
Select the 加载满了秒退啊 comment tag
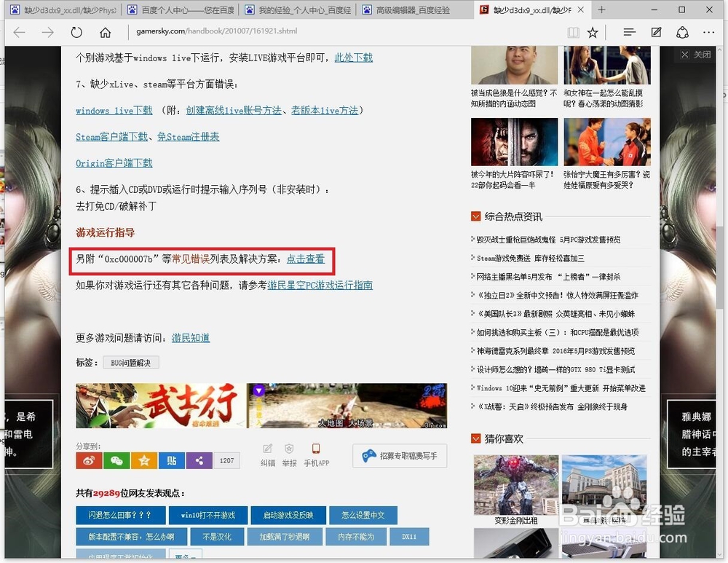(x=285, y=537)
